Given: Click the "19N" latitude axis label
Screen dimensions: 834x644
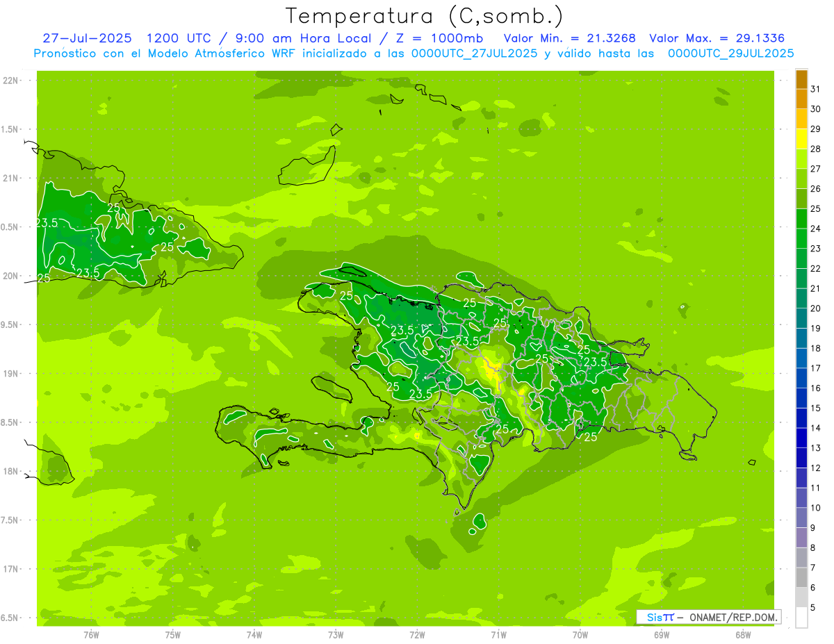Looking at the screenshot, I should (x=11, y=374).
